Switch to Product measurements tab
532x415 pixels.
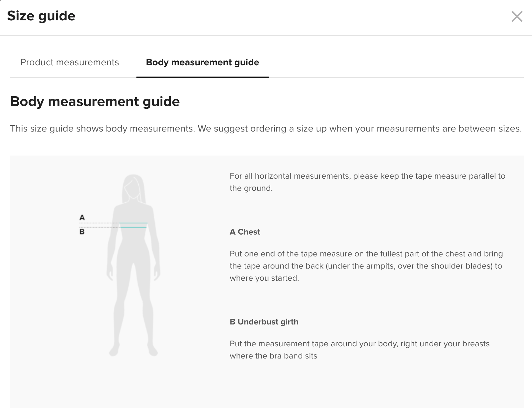pyautogui.click(x=70, y=62)
